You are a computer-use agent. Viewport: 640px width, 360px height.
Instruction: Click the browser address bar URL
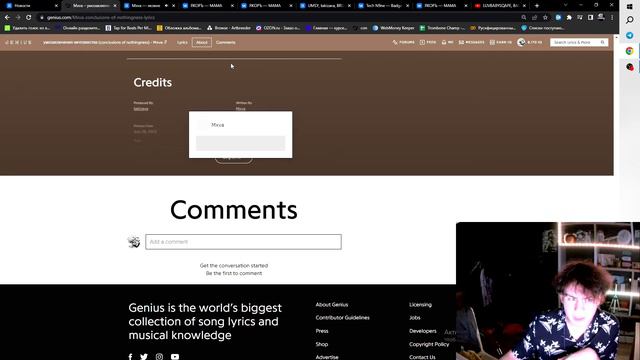point(100,18)
